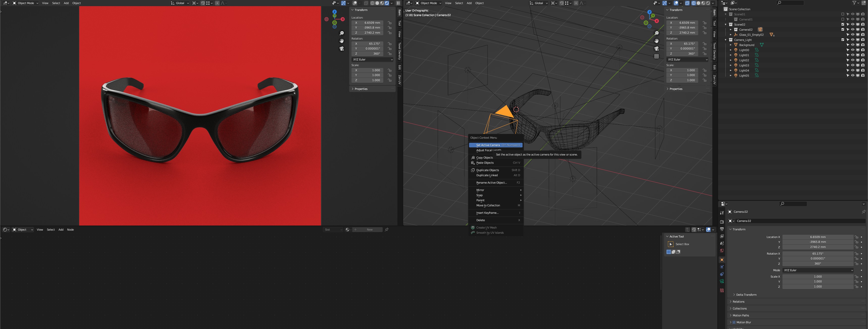Open the Texture properties checker icon
Viewport: 868px width, 329px height.
pos(722,290)
